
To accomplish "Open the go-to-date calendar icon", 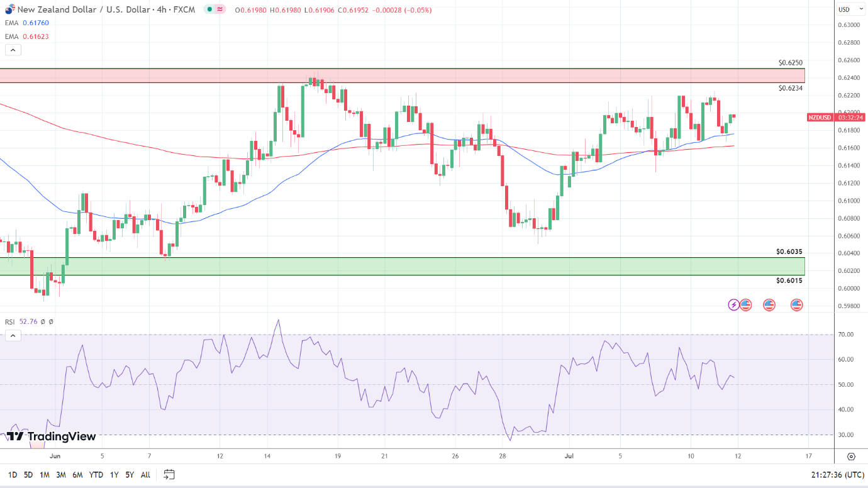I will point(169,474).
